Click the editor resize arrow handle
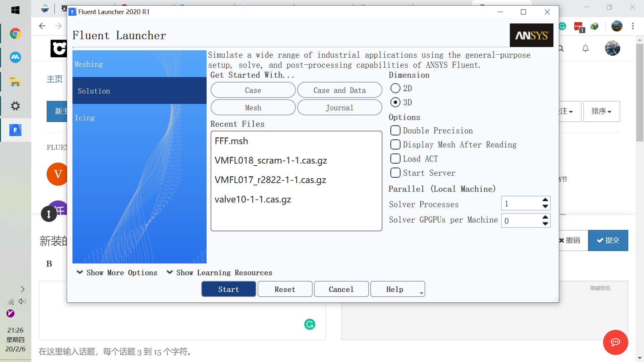 (x=49, y=214)
